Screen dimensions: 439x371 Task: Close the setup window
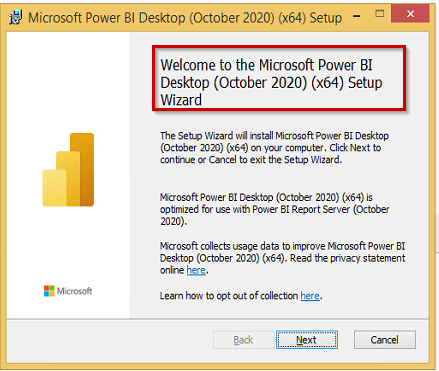coord(410,14)
